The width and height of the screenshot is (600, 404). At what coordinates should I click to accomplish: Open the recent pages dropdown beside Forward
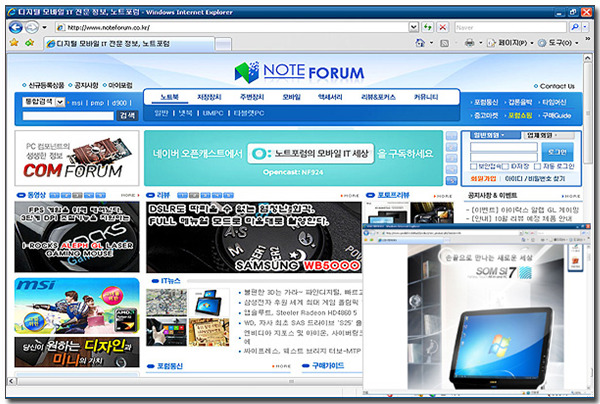pos(44,27)
